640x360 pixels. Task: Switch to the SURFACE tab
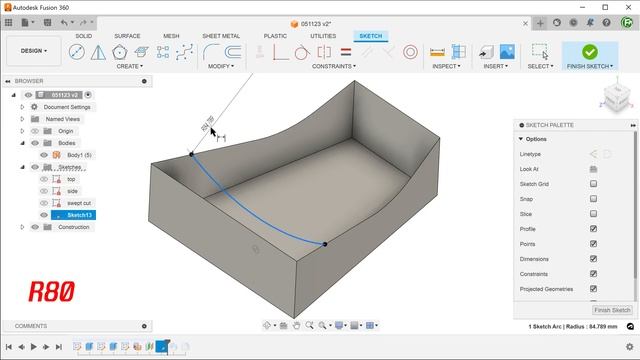coord(127,36)
